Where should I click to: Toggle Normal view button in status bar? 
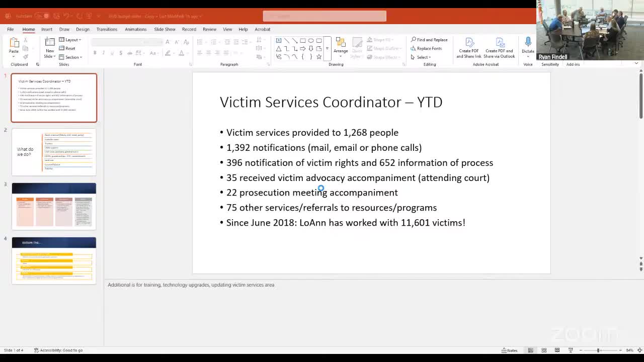(531, 350)
